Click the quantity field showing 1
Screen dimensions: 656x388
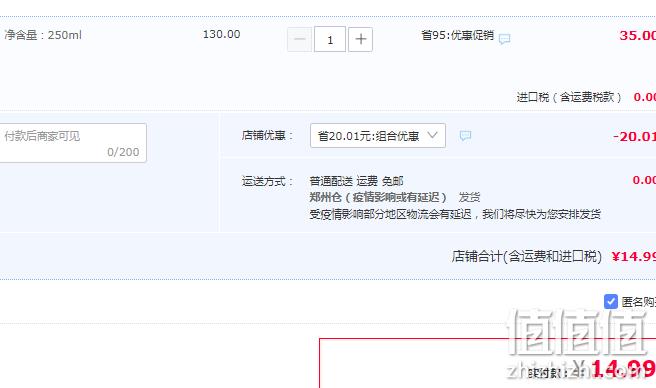pyautogui.click(x=330, y=39)
